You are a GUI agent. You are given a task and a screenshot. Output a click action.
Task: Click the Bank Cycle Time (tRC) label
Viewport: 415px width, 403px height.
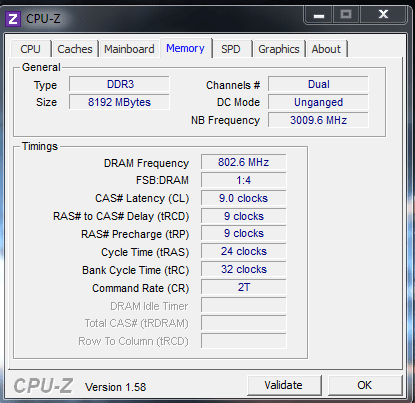(136, 271)
